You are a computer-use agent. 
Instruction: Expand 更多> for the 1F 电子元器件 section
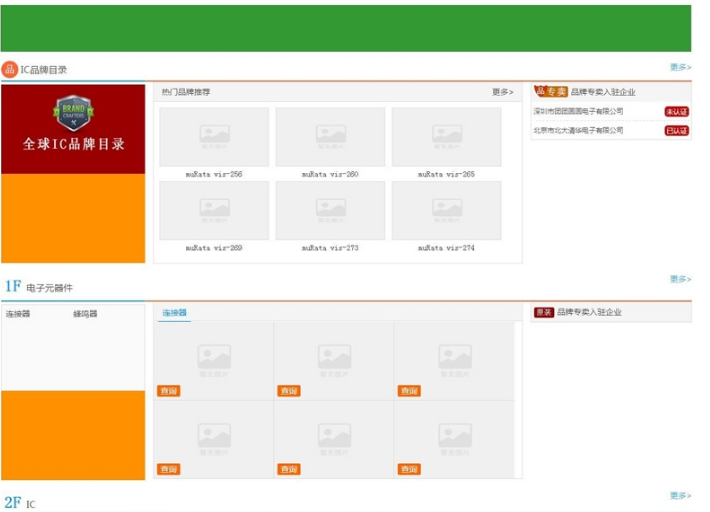point(680,279)
